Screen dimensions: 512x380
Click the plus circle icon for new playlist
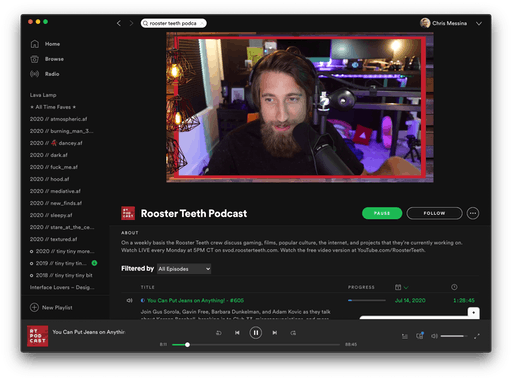(x=34, y=307)
